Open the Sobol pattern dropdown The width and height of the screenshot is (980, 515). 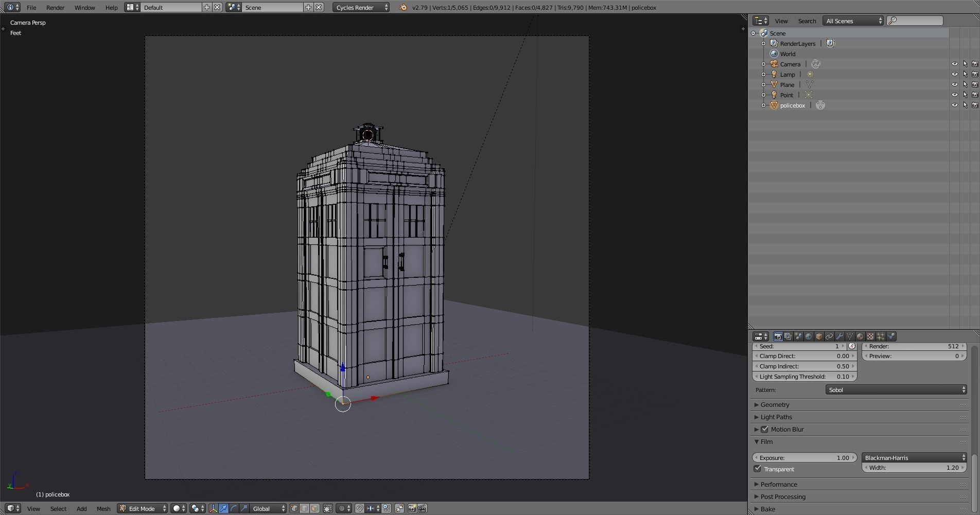click(896, 389)
